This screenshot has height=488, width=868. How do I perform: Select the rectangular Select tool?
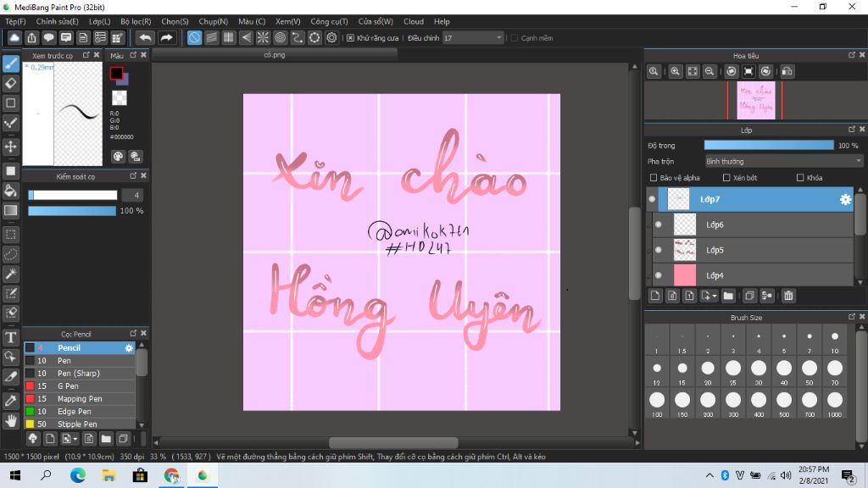(x=10, y=235)
